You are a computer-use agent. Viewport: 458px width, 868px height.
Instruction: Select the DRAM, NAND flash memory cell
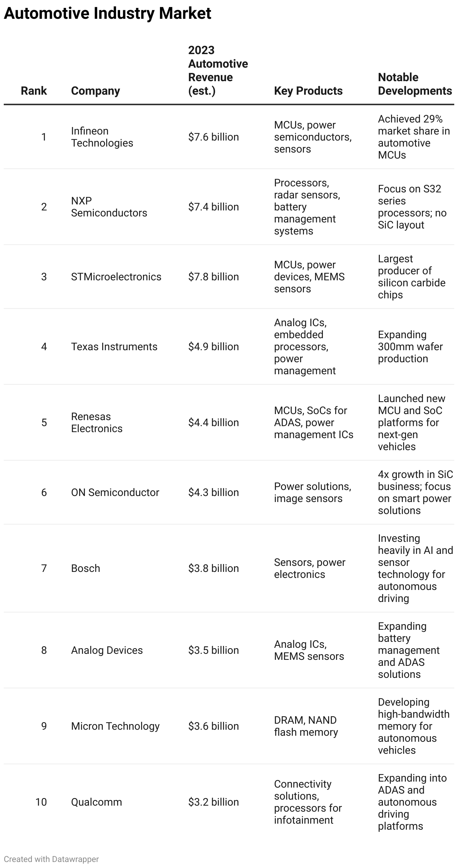tap(306, 726)
